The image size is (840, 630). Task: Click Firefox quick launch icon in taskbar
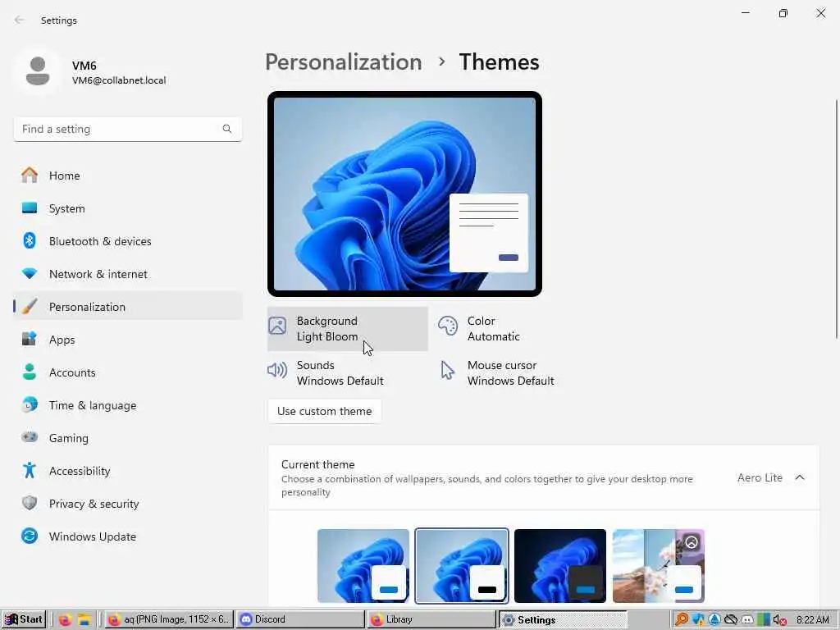(x=66, y=620)
